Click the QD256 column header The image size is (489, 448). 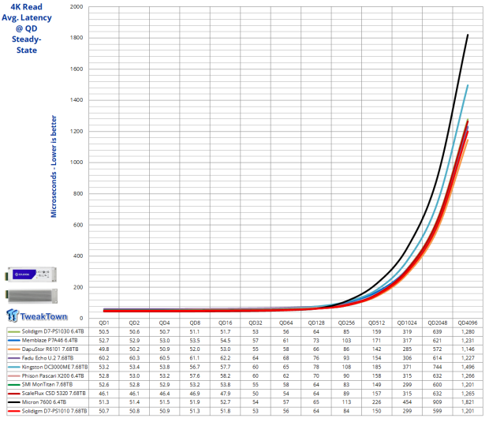click(x=346, y=323)
